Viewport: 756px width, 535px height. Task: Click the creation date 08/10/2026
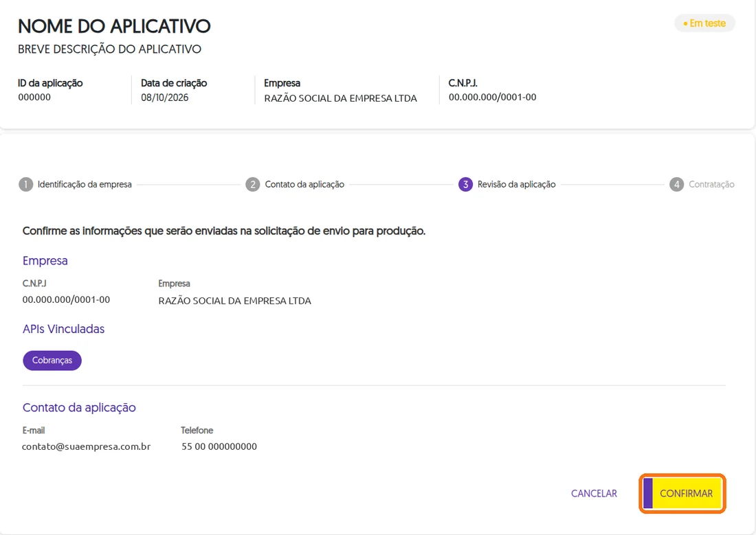(164, 98)
